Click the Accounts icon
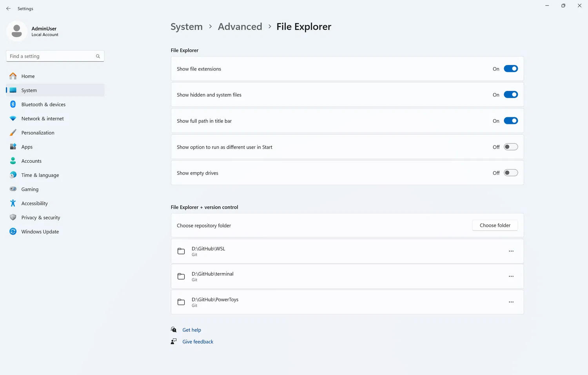The width and height of the screenshot is (588, 375). [13, 161]
